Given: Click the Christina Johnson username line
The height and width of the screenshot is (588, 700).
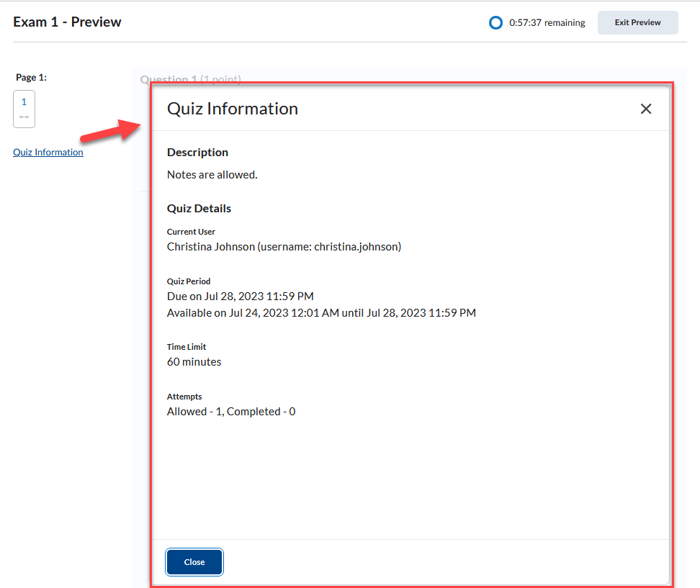Looking at the screenshot, I should (284, 247).
